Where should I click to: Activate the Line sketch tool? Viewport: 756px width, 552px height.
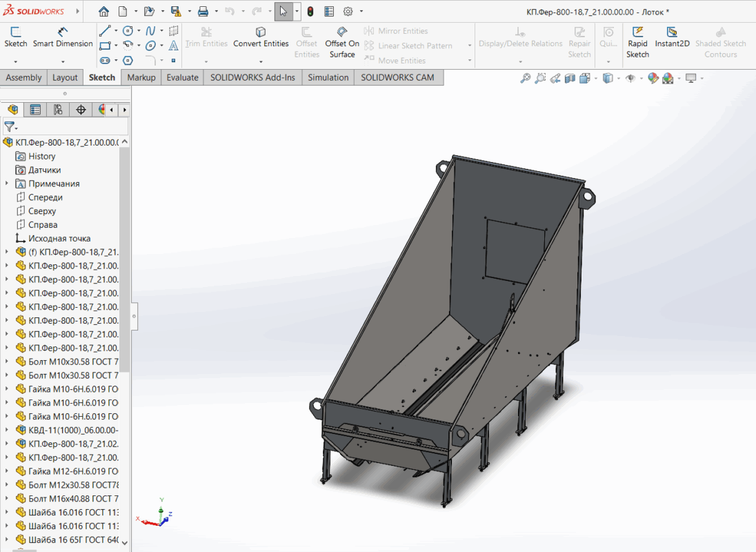click(x=105, y=32)
